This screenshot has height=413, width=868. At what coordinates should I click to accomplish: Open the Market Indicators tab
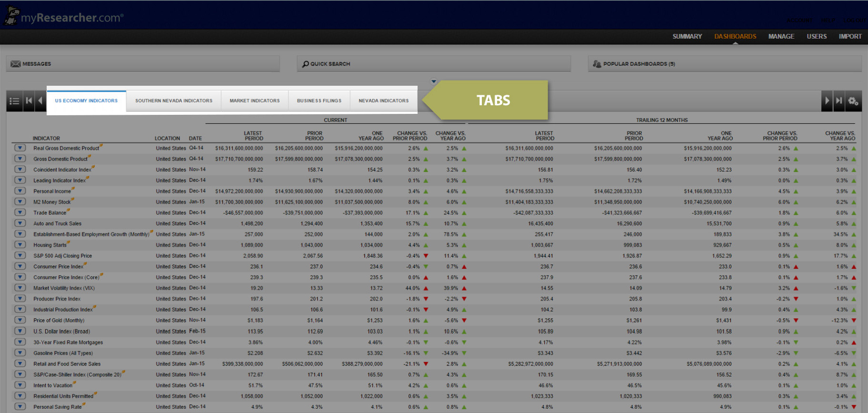(255, 101)
